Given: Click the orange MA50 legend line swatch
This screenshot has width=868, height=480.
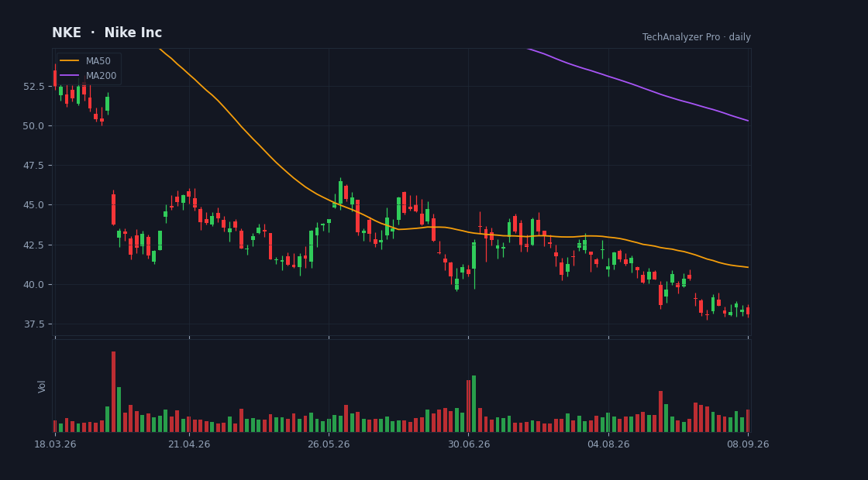Looking at the screenshot, I should tap(69, 61).
